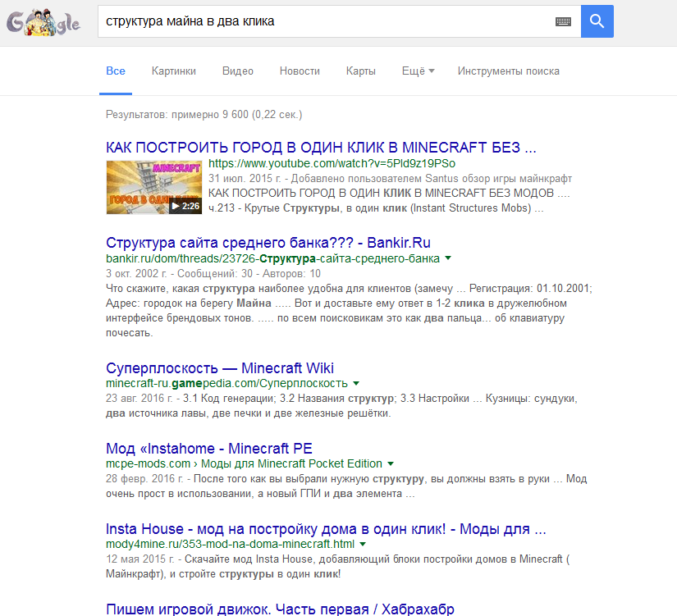The image size is (677, 616).
Task: Expand the mody4mine.ru URL dropdown arrow
Action: pos(363,544)
